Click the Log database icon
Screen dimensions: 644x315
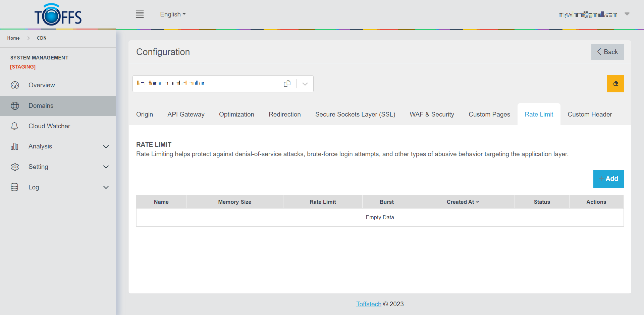coord(15,187)
